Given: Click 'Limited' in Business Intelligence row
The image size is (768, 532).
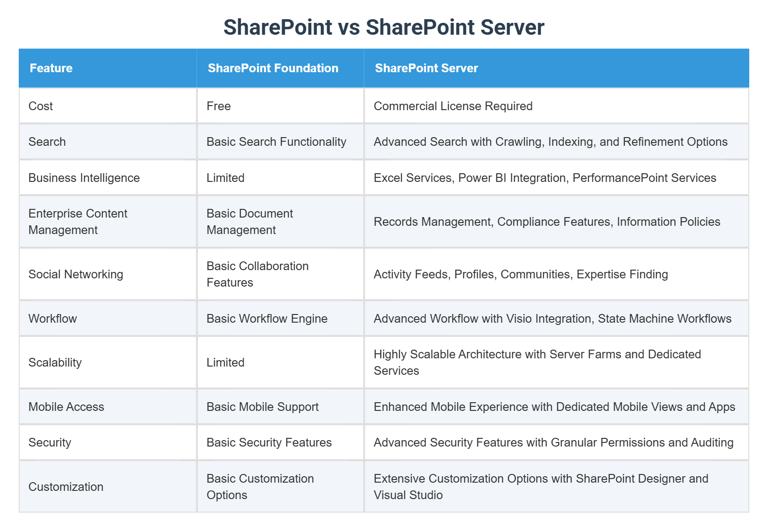Looking at the screenshot, I should [281, 178].
